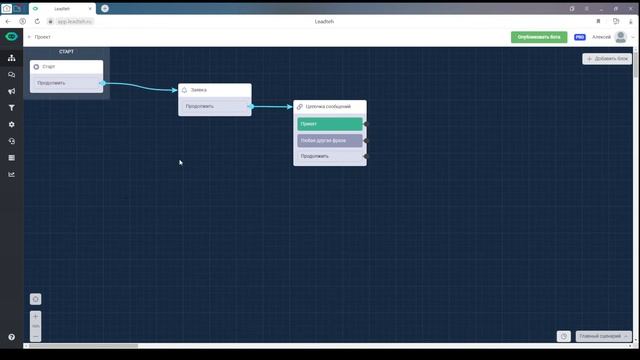This screenshot has width=640, height=360.
Task: Click the green Привет button in message chain
Action: coord(330,124)
